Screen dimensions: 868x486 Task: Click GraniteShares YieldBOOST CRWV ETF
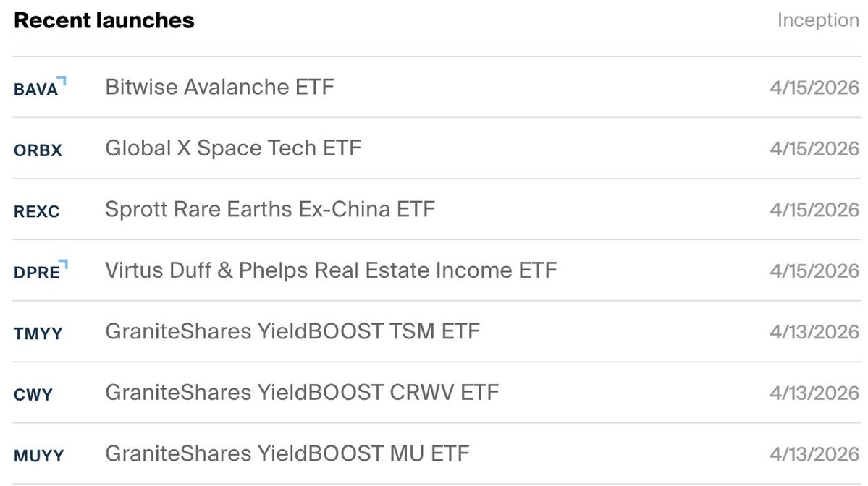[302, 393]
